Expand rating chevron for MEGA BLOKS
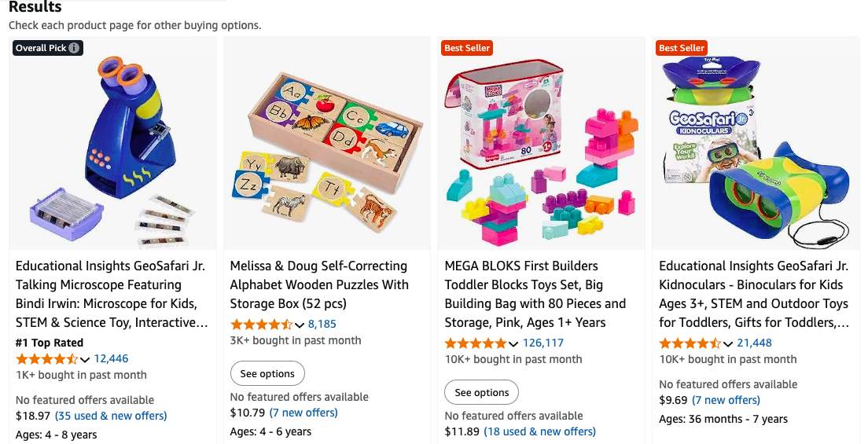Viewport: 868px width, 444px height. pos(514,344)
